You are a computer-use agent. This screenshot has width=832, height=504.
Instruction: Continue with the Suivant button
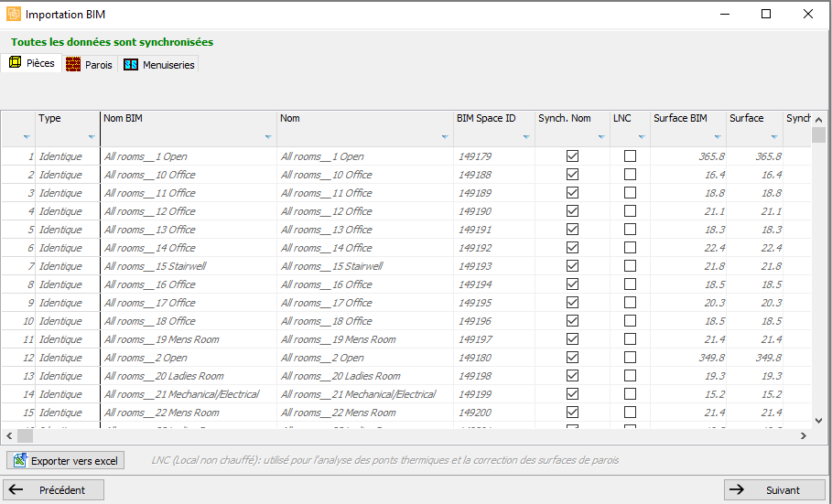pos(775,489)
